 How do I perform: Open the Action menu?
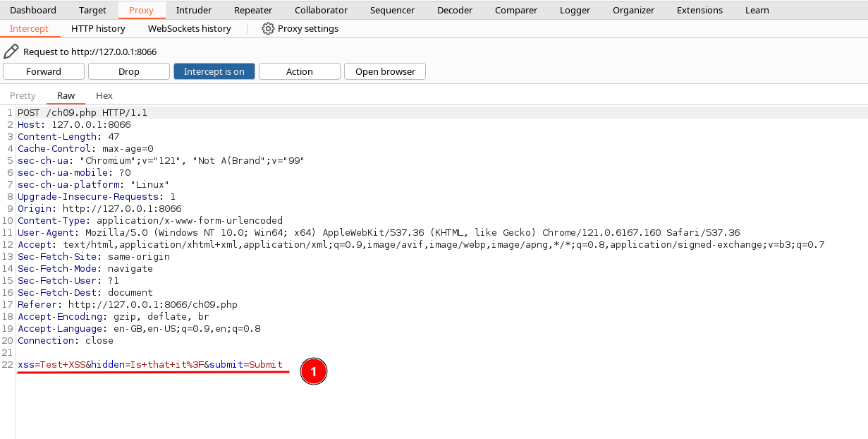pos(299,71)
